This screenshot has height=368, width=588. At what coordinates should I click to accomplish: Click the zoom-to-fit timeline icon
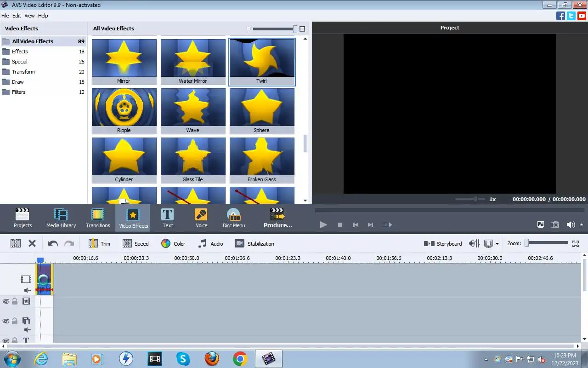(576, 244)
